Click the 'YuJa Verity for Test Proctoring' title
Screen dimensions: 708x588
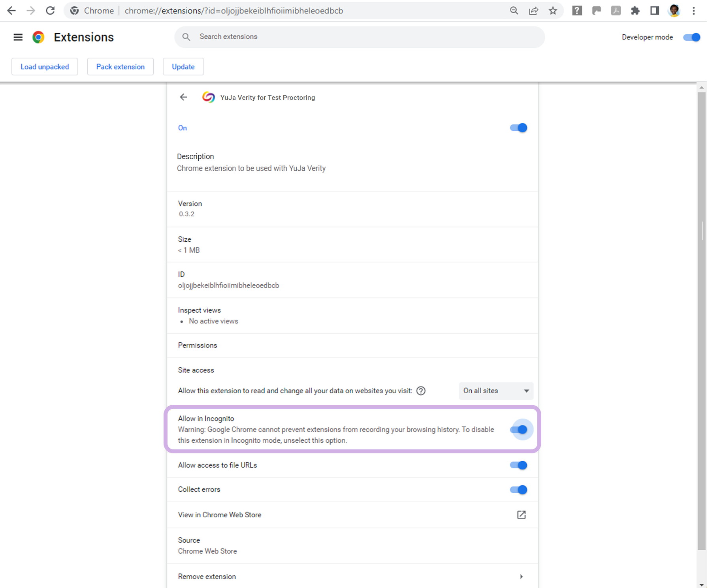[267, 98]
